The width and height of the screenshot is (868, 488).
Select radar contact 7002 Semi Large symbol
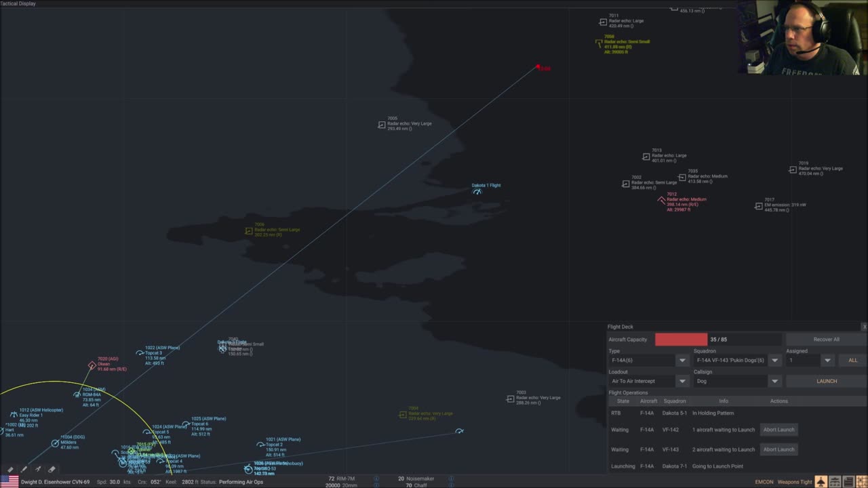[x=626, y=184]
